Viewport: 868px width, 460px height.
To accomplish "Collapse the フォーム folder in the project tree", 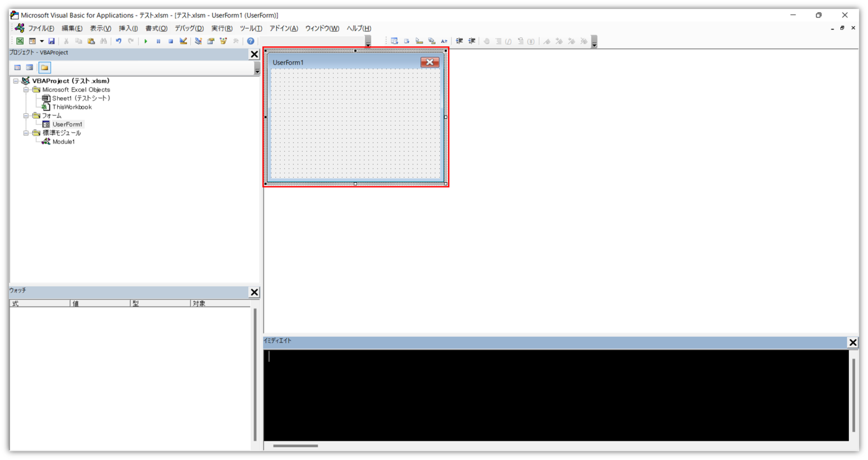I will pyautogui.click(x=27, y=115).
